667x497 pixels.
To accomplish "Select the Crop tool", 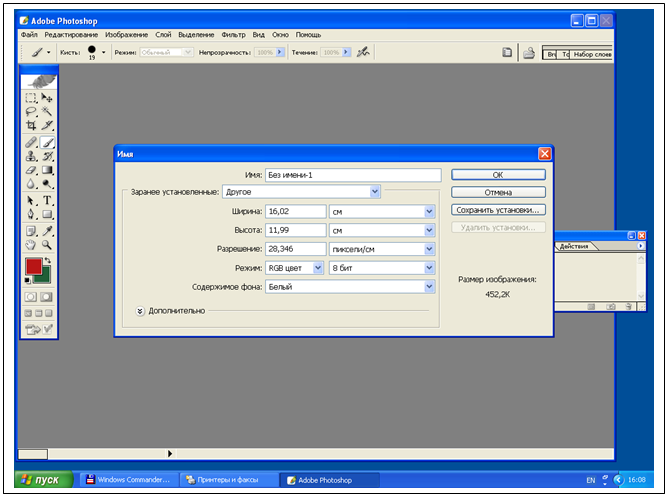I will click(31, 125).
